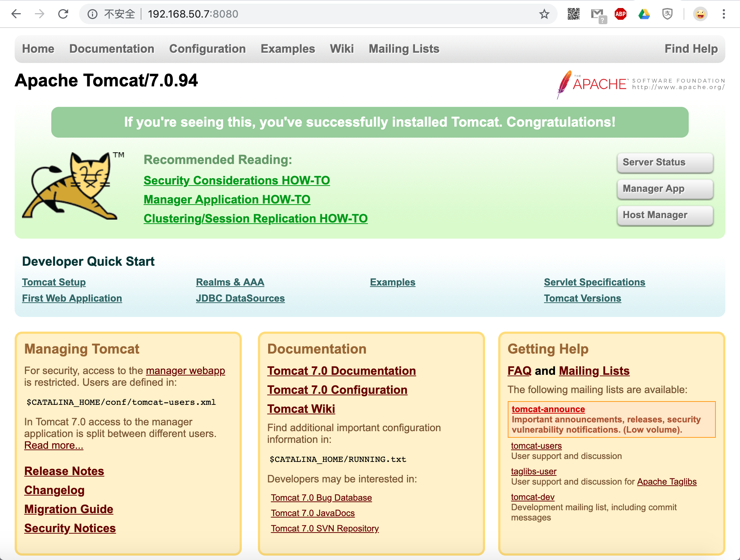
Task: Open the Configuration nav menu item
Action: tap(207, 49)
